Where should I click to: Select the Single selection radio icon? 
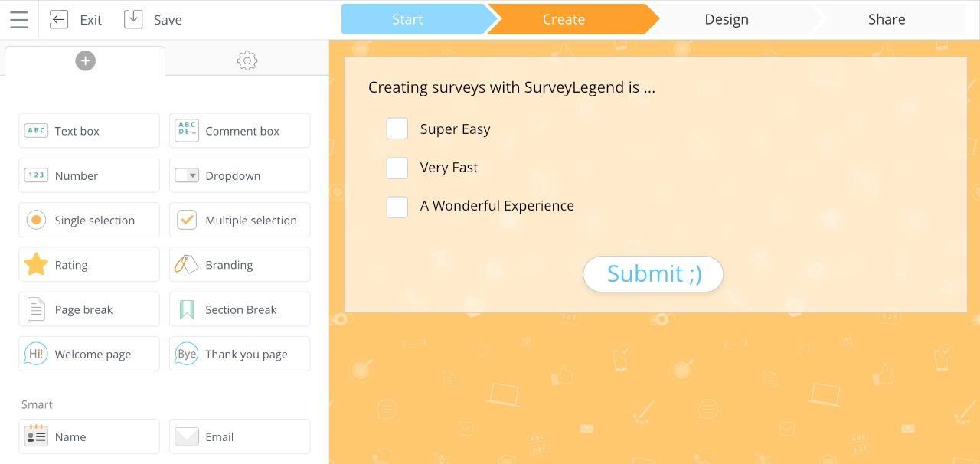tap(36, 220)
